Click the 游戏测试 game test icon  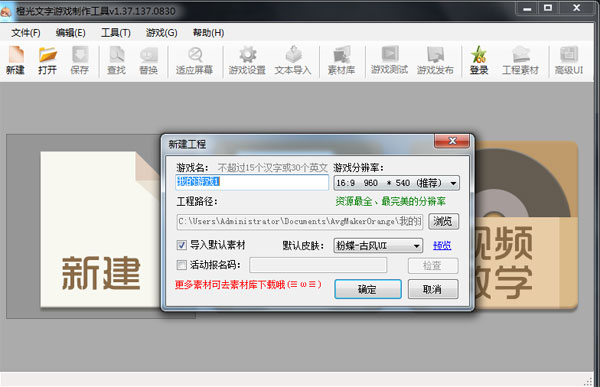coord(389,60)
